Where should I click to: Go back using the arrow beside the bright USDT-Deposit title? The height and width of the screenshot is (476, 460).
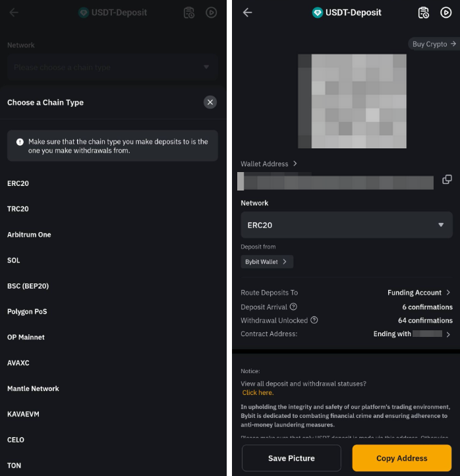click(247, 13)
